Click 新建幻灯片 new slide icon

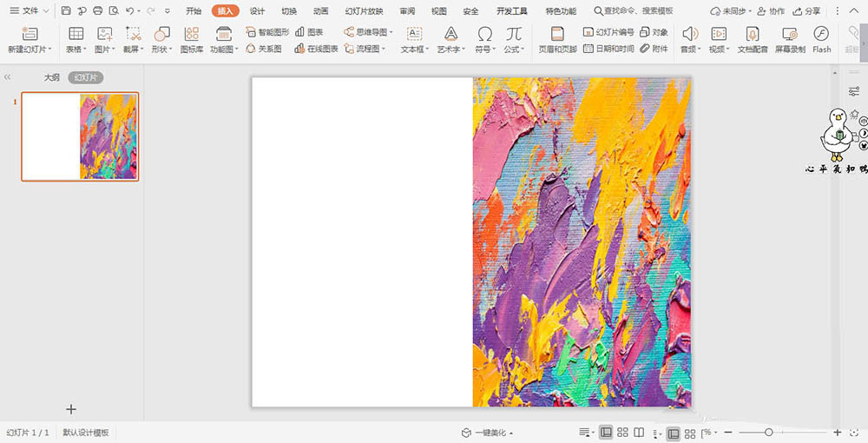pyautogui.click(x=30, y=34)
